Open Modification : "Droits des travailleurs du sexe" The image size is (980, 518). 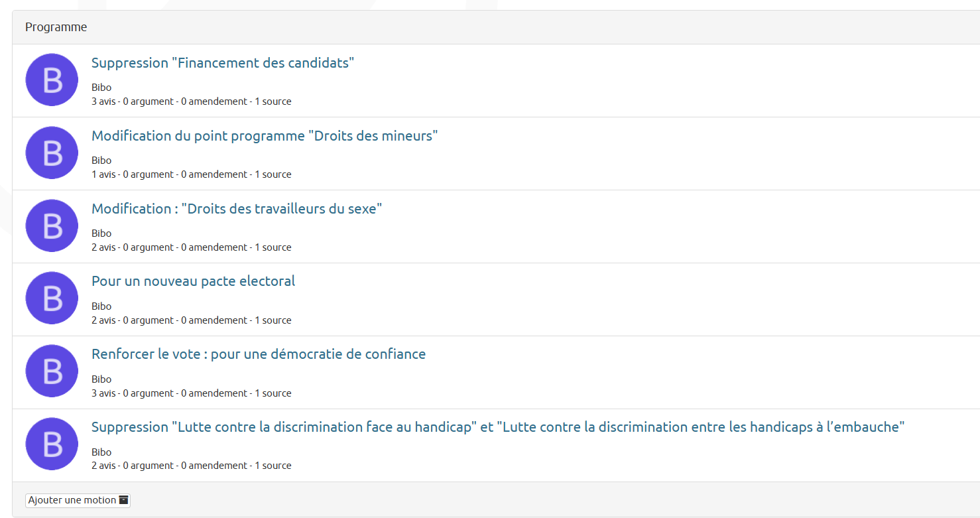click(237, 209)
